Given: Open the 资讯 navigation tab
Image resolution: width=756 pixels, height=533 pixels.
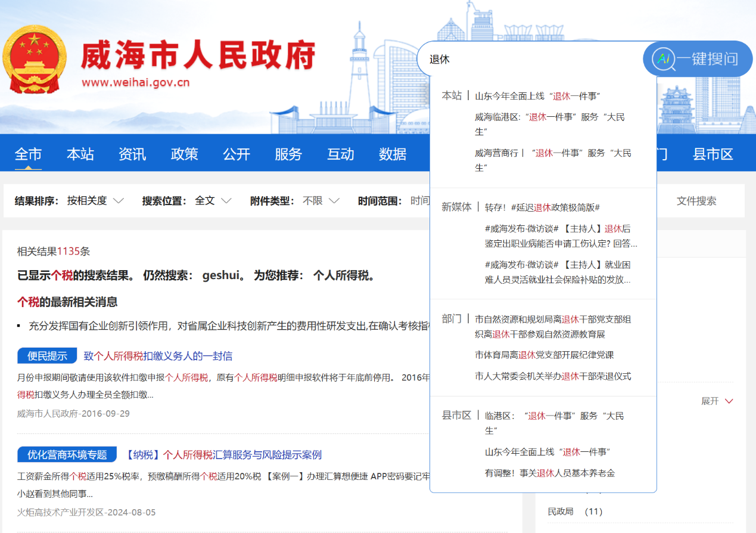Looking at the screenshot, I should 132,154.
